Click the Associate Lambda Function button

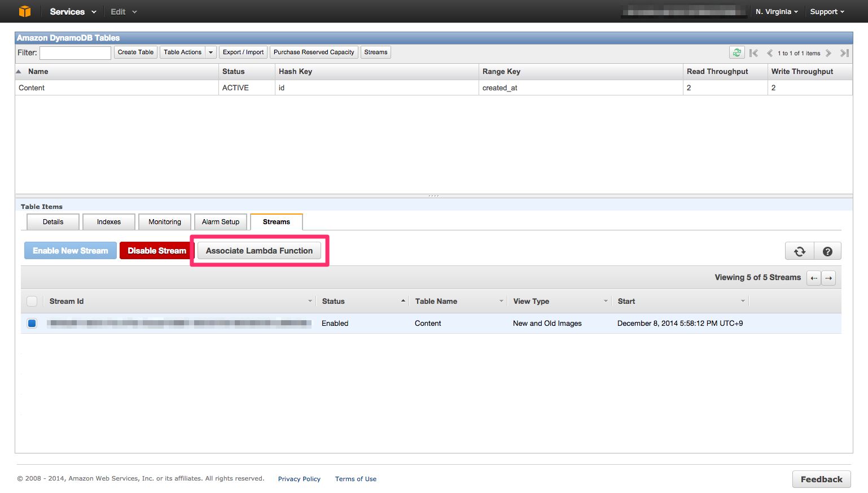(258, 250)
